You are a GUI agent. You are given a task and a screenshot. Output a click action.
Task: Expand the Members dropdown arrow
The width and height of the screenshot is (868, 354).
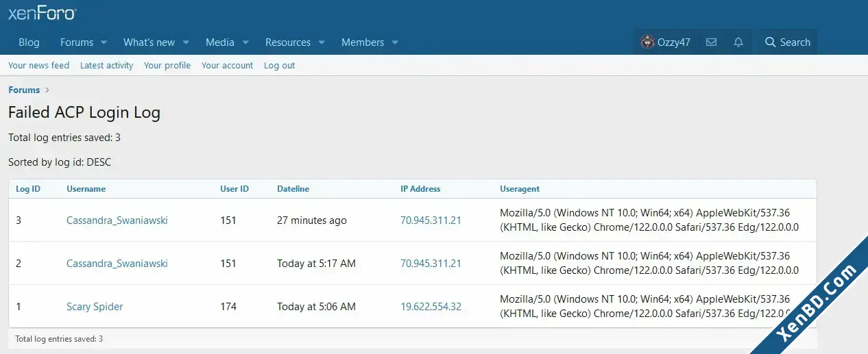394,42
